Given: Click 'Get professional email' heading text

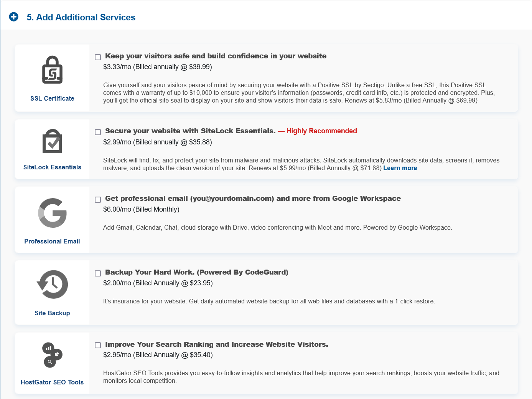Looking at the screenshot, I should pos(253,199).
